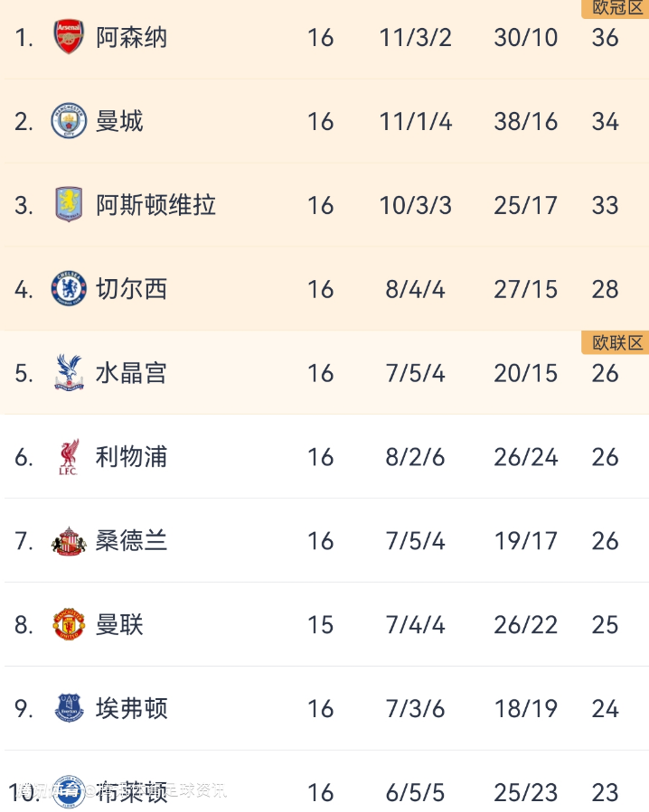
Task: Tap the Manchester City badge icon
Action: [x=69, y=121]
